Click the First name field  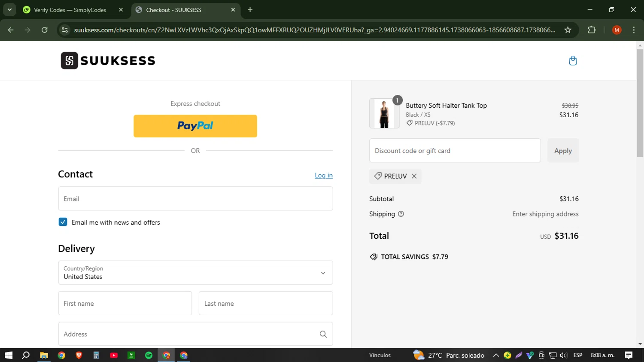pyautogui.click(x=125, y=303)
